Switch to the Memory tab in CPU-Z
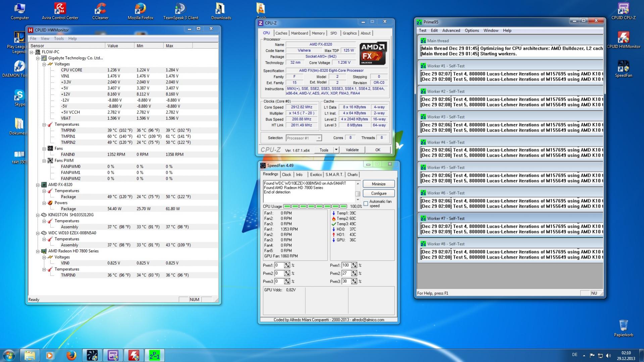Screen dimensions: 644x362 (318, 33)
